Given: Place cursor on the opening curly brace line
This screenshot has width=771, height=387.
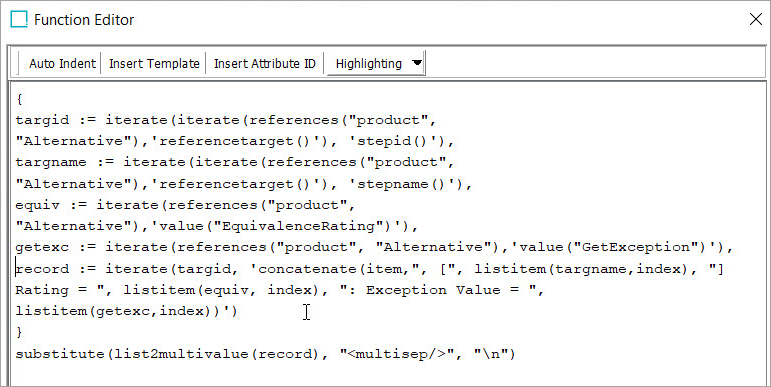Looking at the screenshot, I should point(19,99).
